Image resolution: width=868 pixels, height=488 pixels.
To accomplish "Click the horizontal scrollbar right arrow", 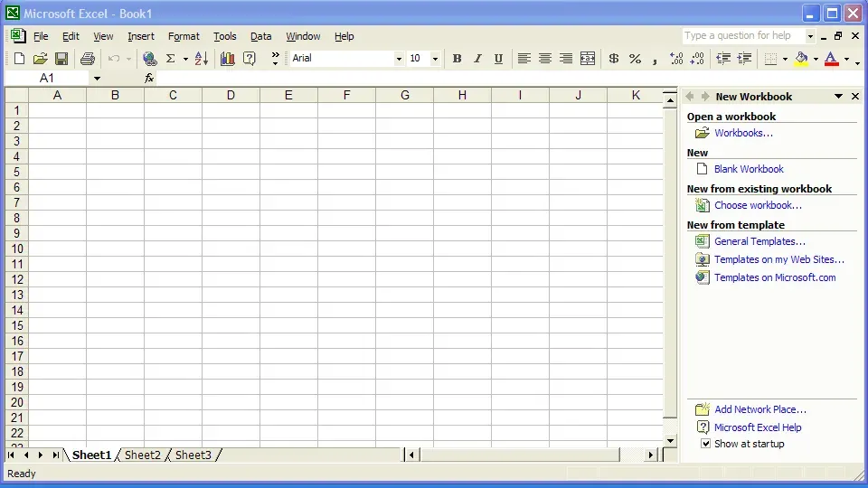I will pos(650,455).
